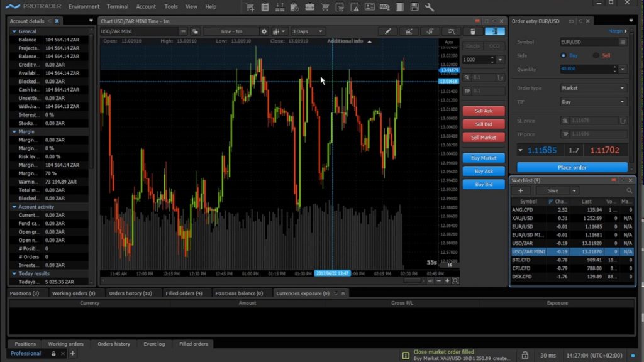The width and height of the screenshot is (644, 362).
Task: Open chart settings gear next to Time - 1m
Action: [x=264, y=31]
